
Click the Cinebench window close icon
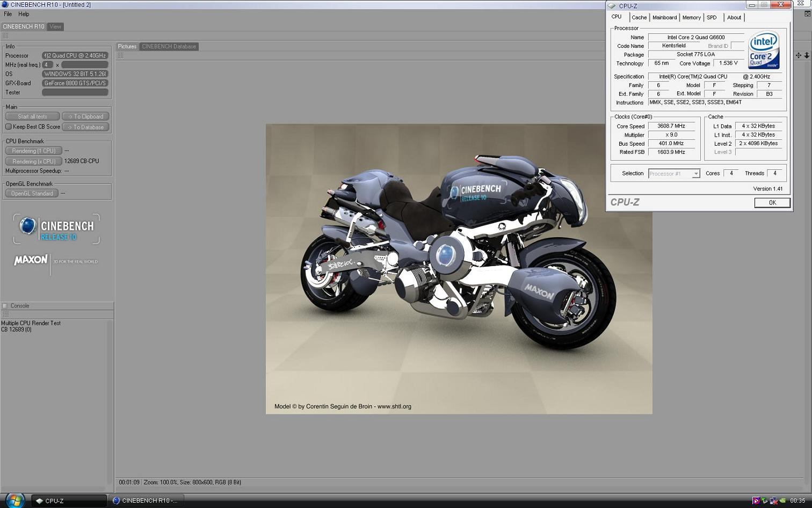(x=800, y=4)
